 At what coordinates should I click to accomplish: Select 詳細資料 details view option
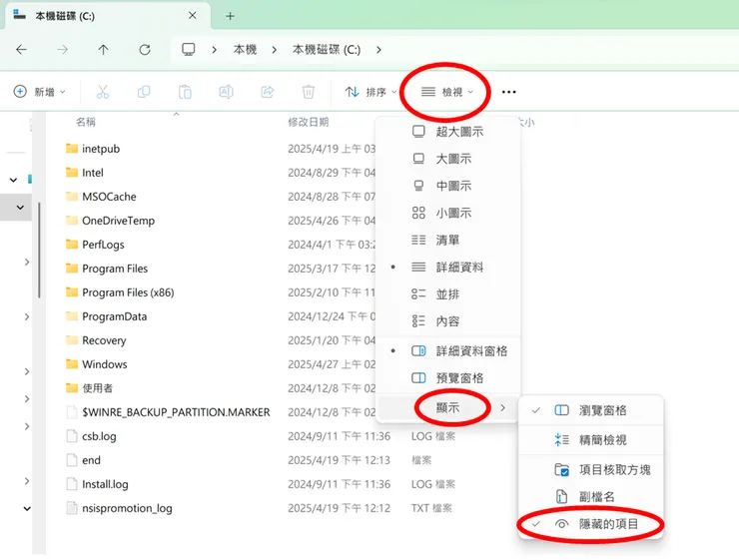tap(447, 268)
